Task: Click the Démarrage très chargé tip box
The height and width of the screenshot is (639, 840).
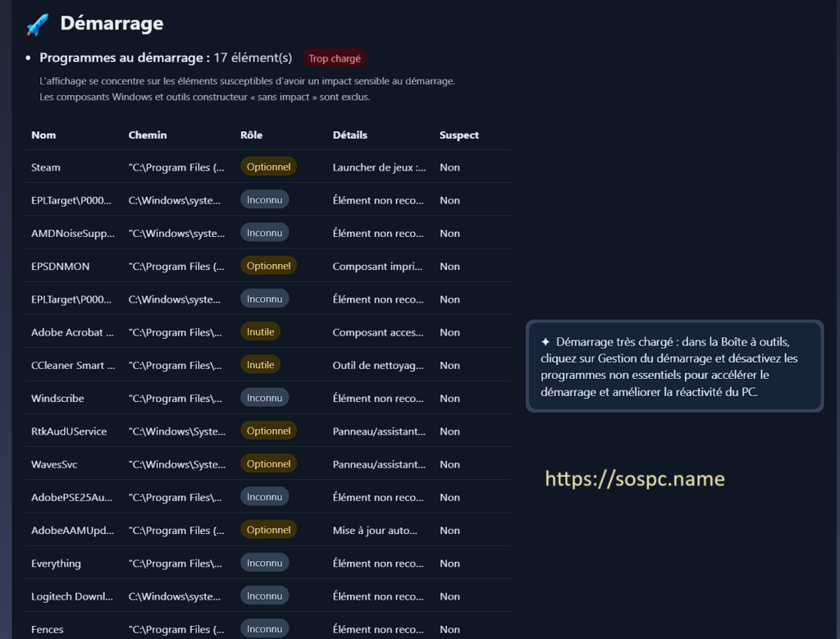Action: [674, 367]
